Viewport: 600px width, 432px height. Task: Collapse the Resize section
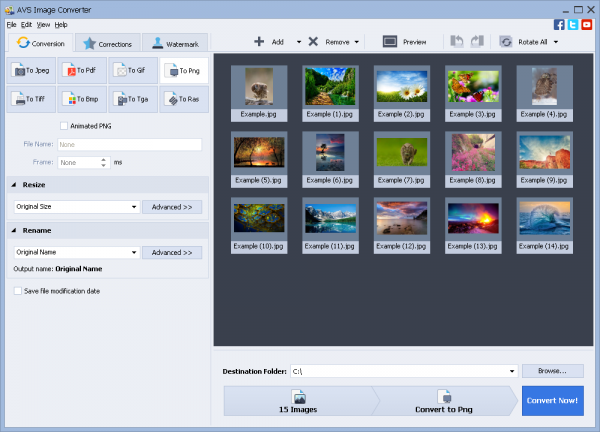pyautogui.click(x=14, y=185)
